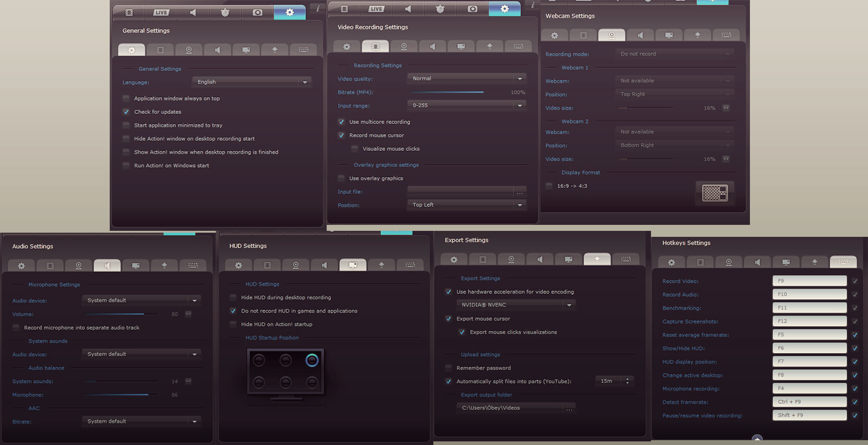Open the NVIDIA NVENC encoder dropdown
Screen dimensions: 868x445
point(516,305)
